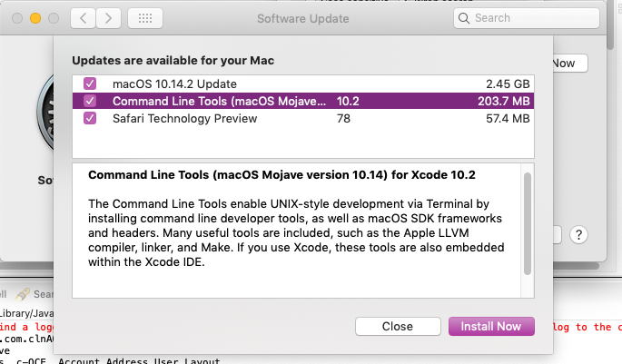Uncheck the Safari Technology Preview checkbox

point(89,119)
